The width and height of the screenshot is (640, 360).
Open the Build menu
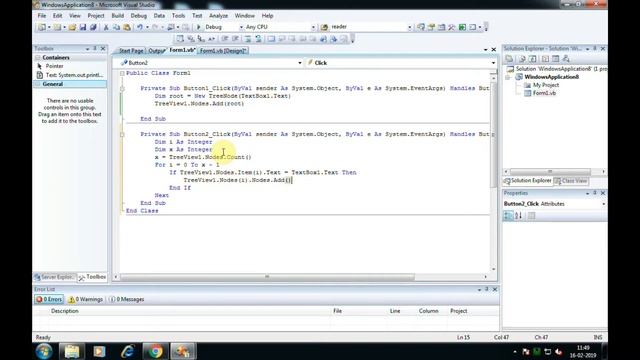pos(118,16)
